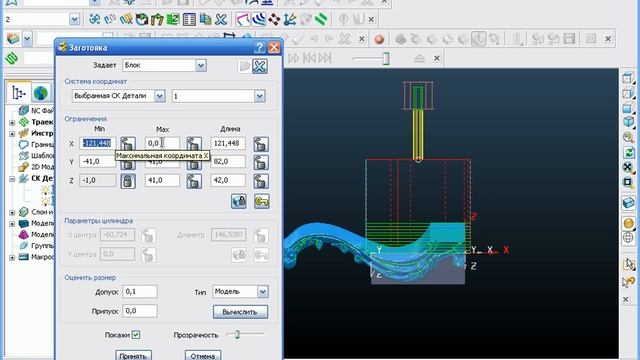Image resolution: width=640 pixels, height=360 pixels.
Task: Click the Вычислить button
Action: coord(240,312)
